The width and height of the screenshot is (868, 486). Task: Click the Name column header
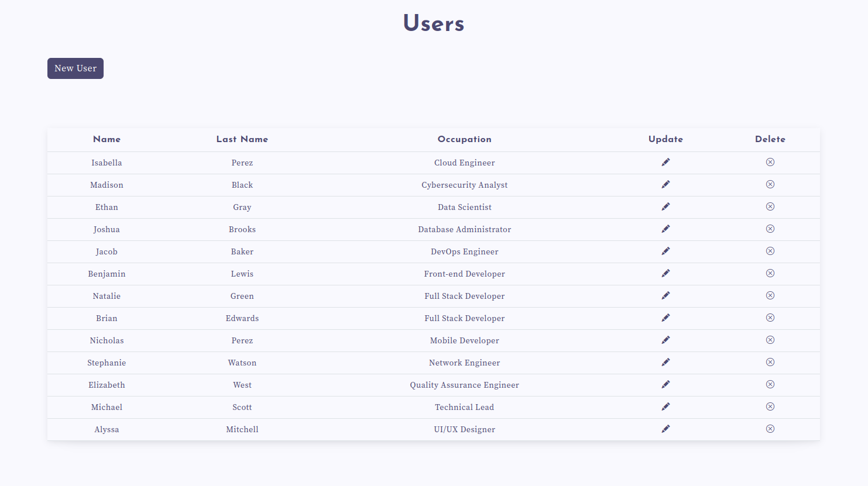(x=107, y=139)
